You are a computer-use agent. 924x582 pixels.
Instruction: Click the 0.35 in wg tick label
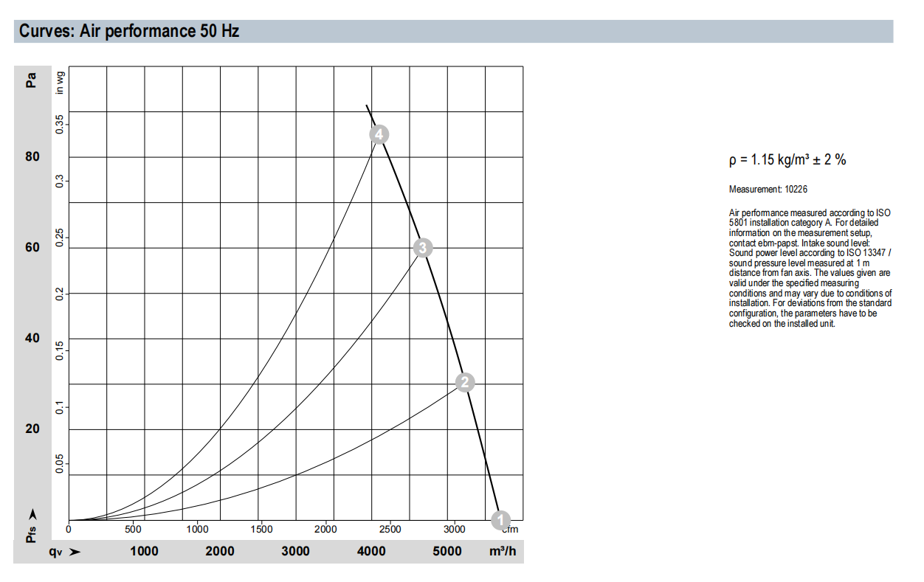[x=61, y=123]
